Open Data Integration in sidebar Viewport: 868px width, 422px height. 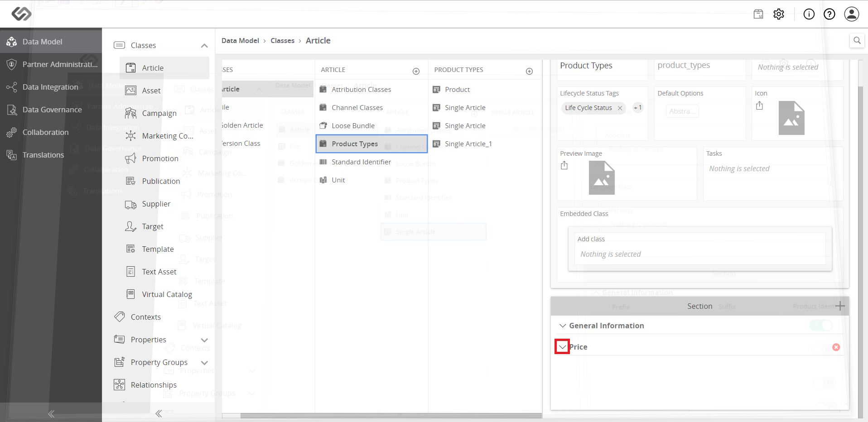click(51, 87)
